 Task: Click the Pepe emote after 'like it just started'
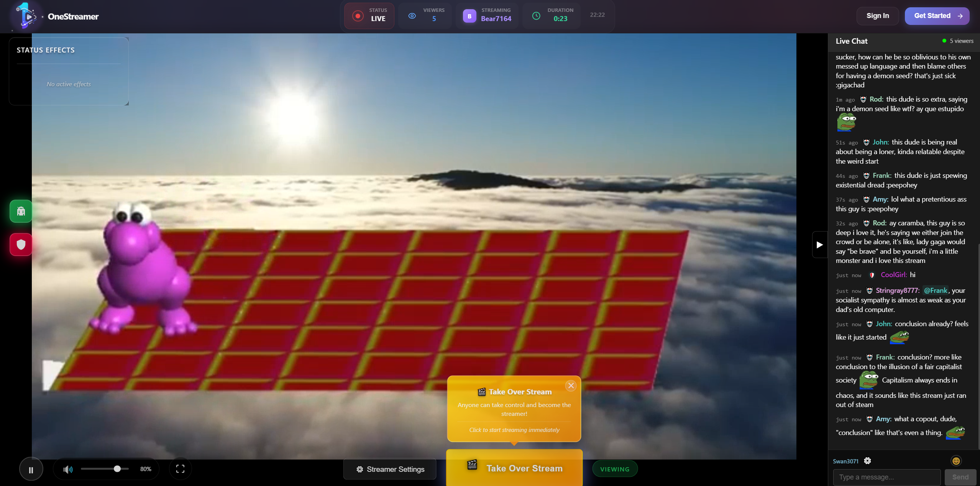(899, 337)
